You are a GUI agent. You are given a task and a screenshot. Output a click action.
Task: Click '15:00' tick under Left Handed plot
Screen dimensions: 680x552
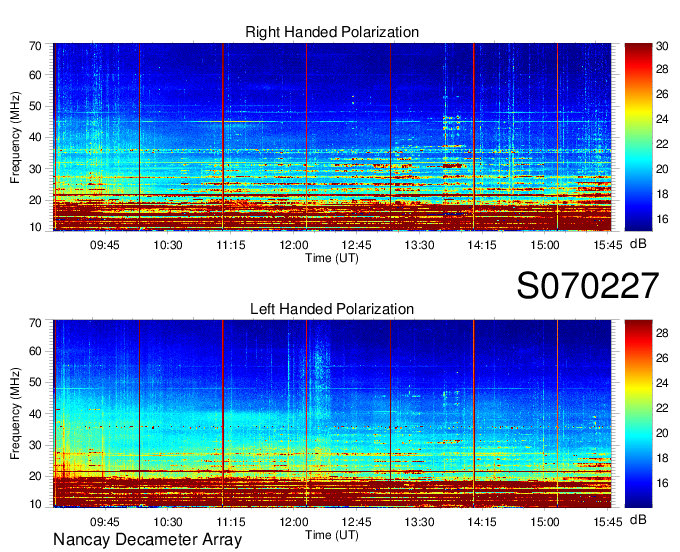(545, 522)
